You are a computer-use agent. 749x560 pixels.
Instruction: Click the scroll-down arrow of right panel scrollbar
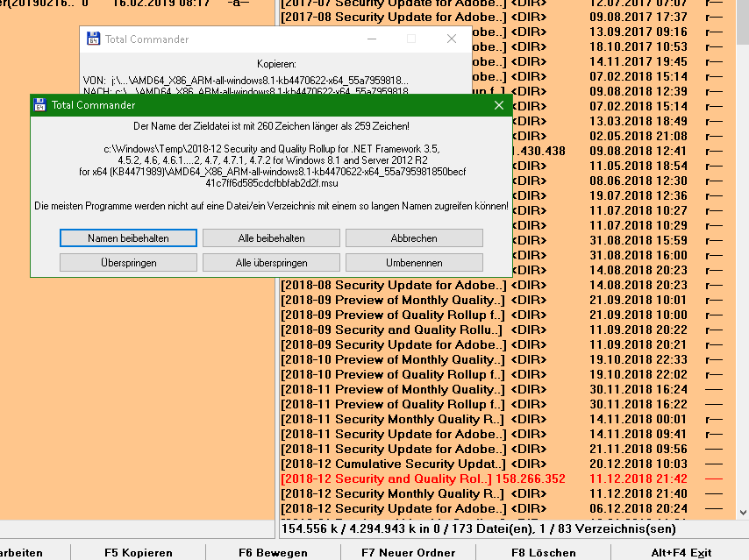[x=743, y=513]
